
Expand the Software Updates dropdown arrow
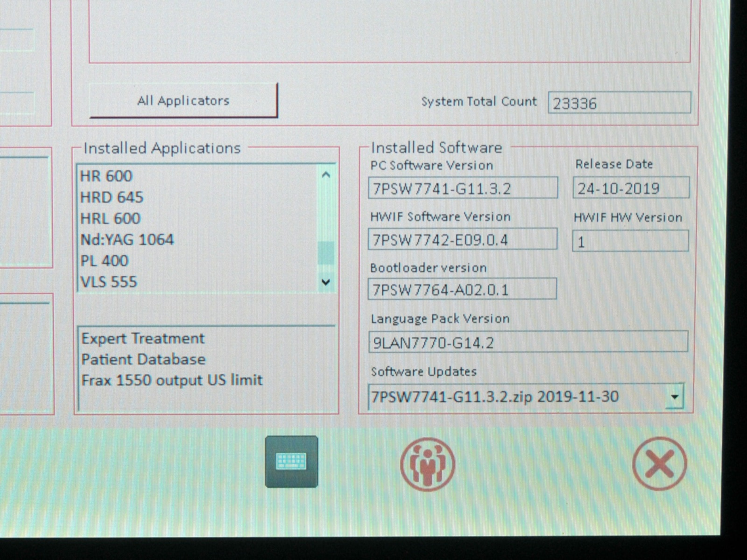pyautogui.click(x=674, y=397)
